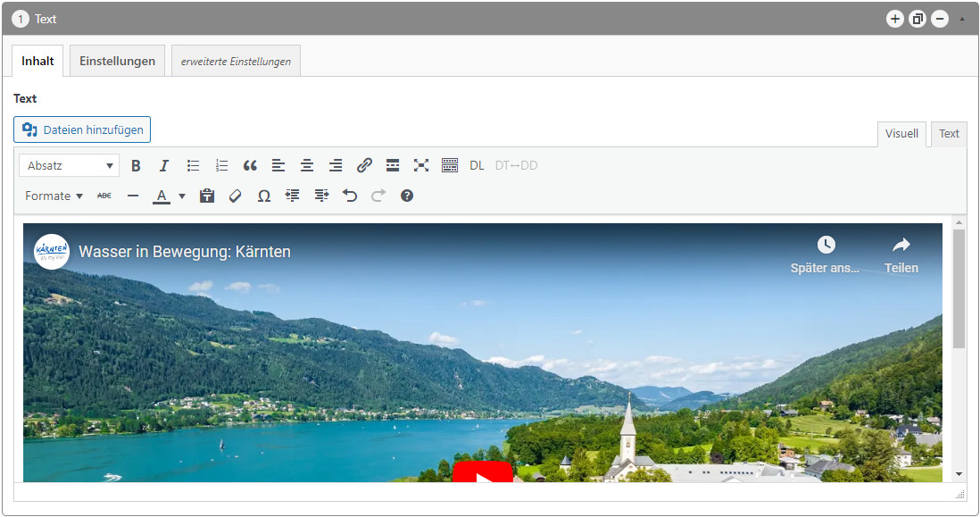
Task: Click Teilen on the video preview
Action: 901,254
